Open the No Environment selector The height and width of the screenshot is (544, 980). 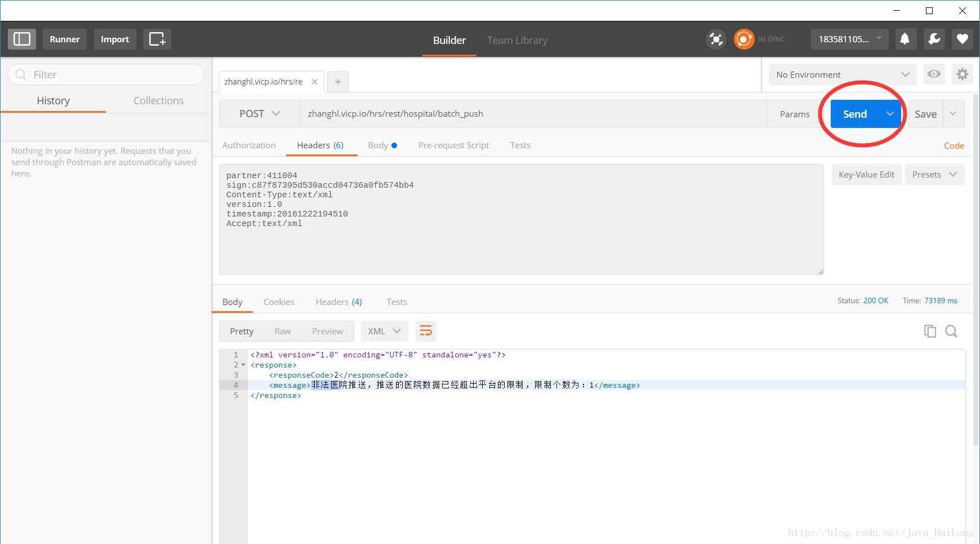[842, 74]
